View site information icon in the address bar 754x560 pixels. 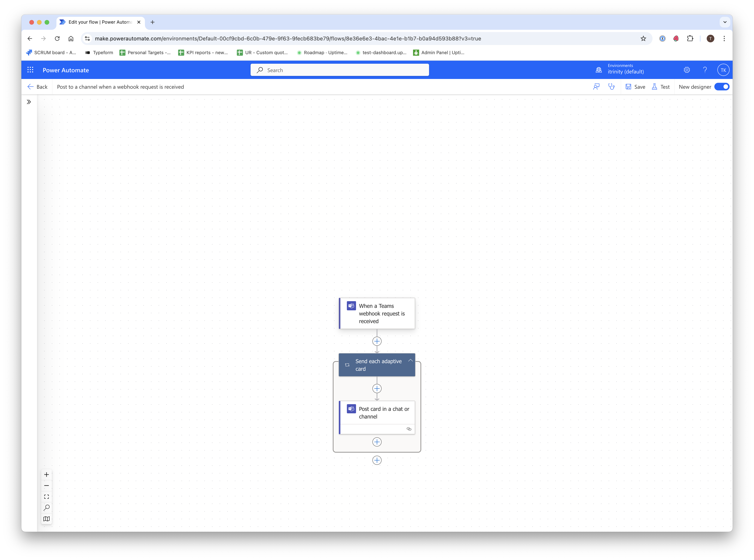(87, 38)
